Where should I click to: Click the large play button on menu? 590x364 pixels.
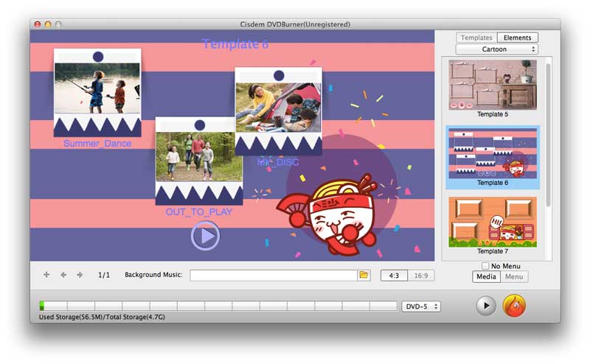[x=205, y=236]
